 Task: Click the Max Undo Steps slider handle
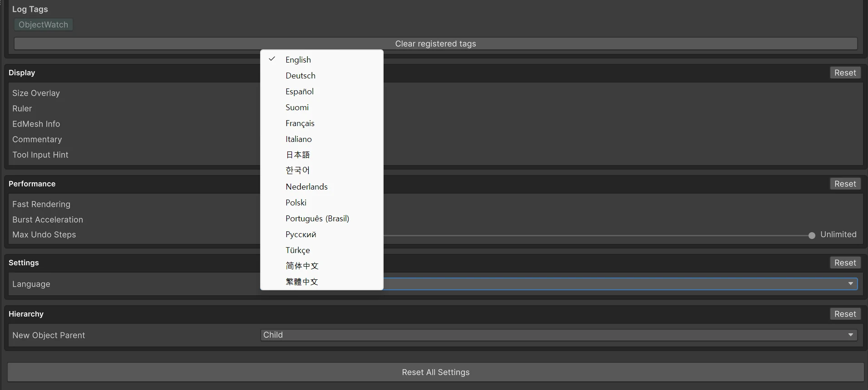coord(812,235)
